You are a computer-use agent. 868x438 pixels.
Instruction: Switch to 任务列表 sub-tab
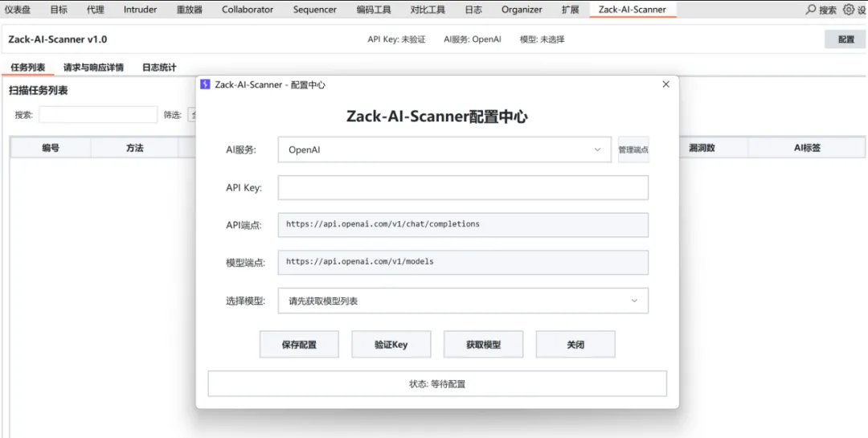click(x=27, y=68)
